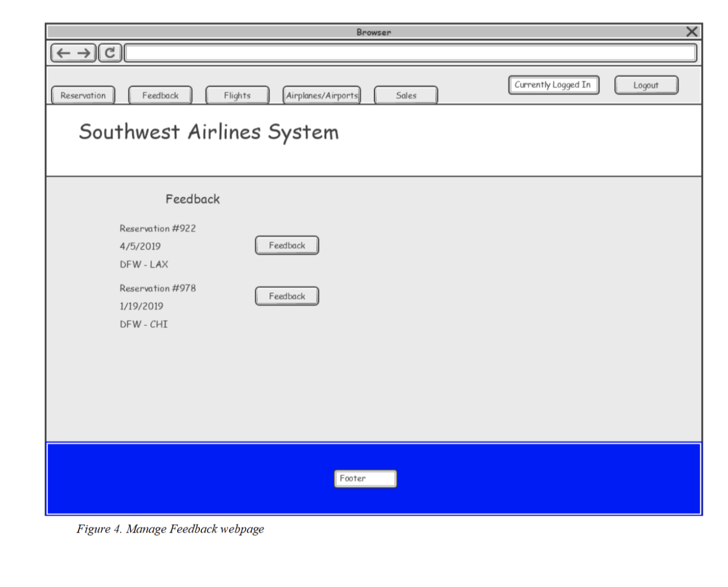Open the Reservation tab
Image resolution: width=728 pixels, height=587 pixels.
83,95
